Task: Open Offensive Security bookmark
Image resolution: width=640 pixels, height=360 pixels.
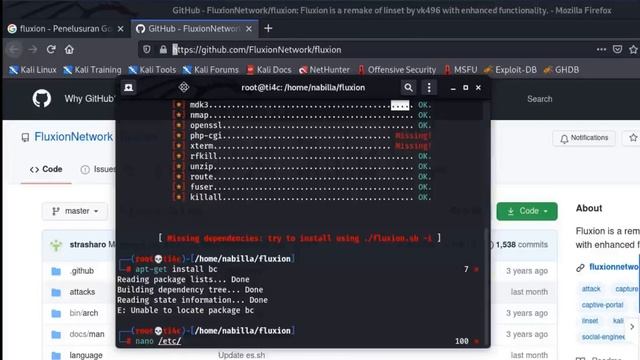Action: (x=397, y=70)
